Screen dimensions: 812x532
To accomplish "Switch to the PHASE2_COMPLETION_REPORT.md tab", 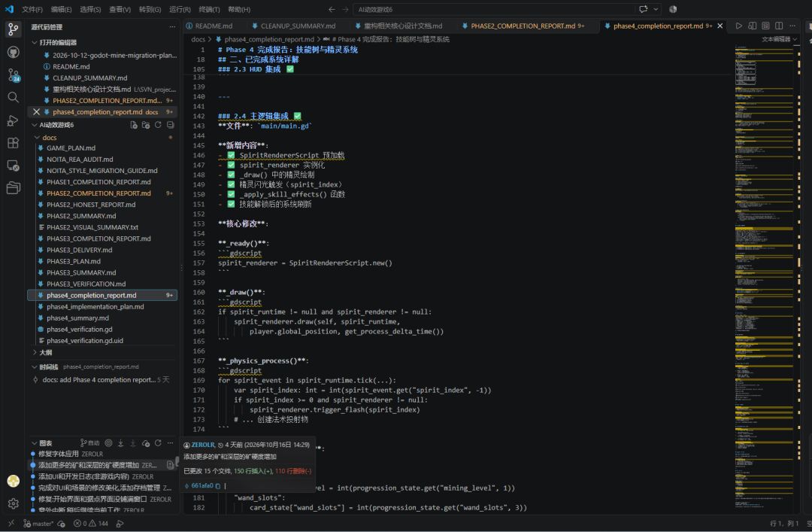I will [x=523, y=26].
